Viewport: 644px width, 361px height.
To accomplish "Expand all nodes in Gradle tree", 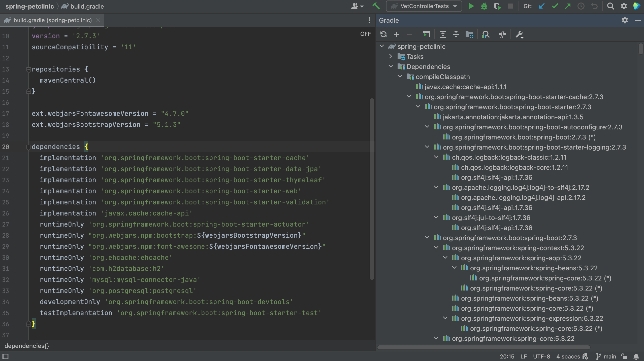I will (443, 34).
